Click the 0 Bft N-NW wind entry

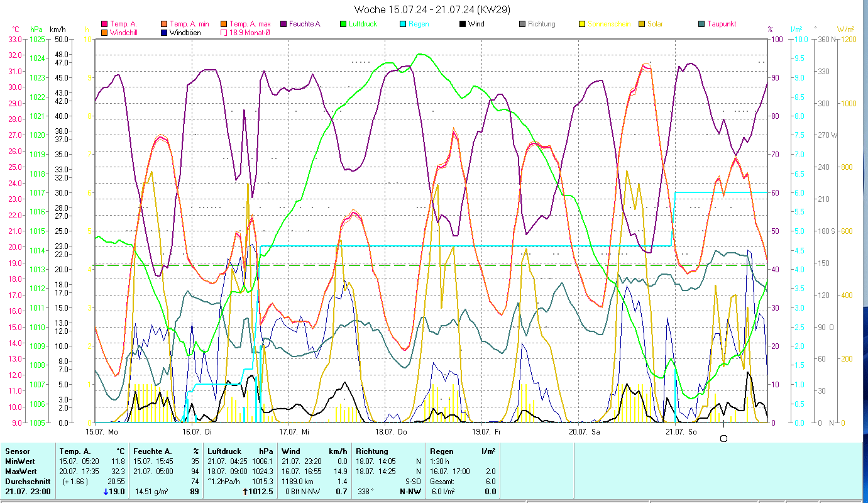[302, 492]
